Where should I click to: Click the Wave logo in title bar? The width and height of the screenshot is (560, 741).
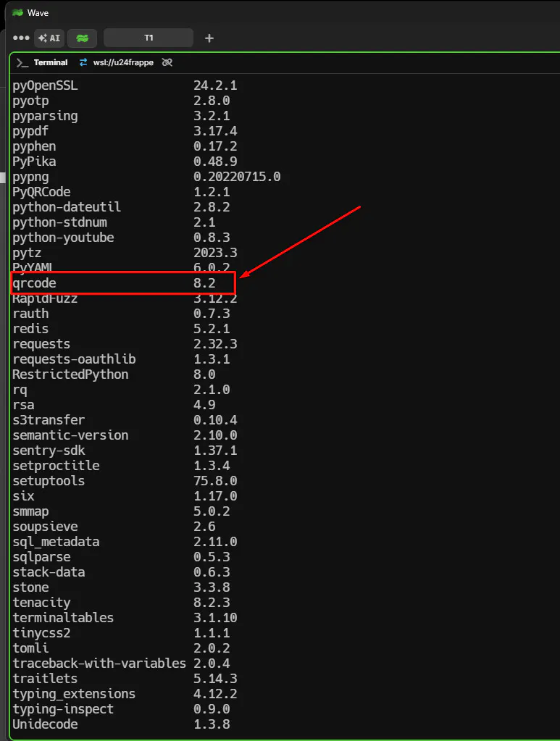[18, 13]
